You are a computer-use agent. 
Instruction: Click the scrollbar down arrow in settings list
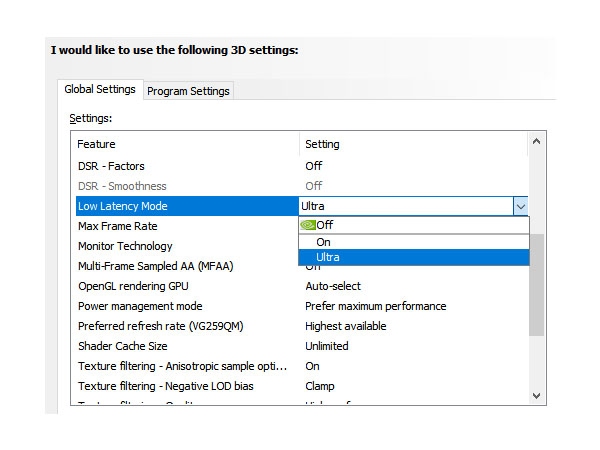(537, 395)
